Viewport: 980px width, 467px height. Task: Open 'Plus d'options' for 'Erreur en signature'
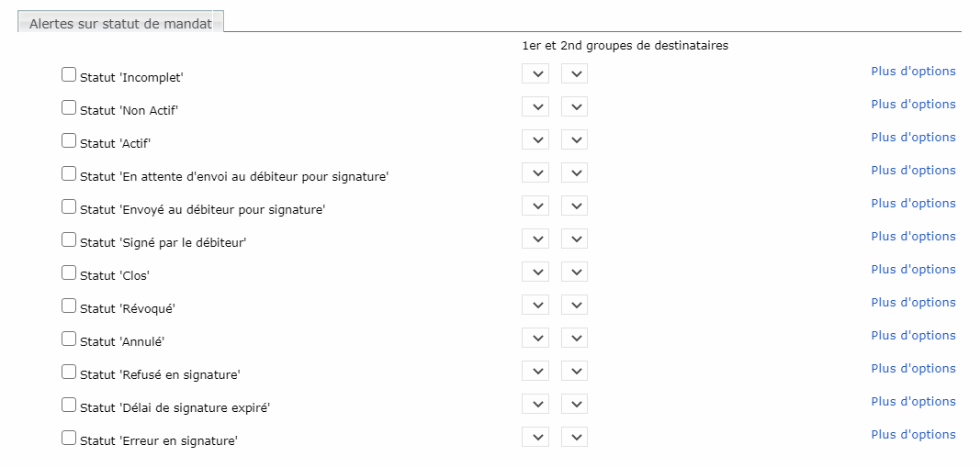[x=913, y=435]
